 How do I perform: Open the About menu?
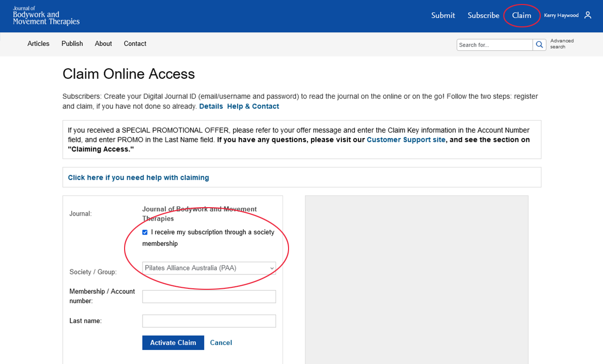(x=103, y=44)
